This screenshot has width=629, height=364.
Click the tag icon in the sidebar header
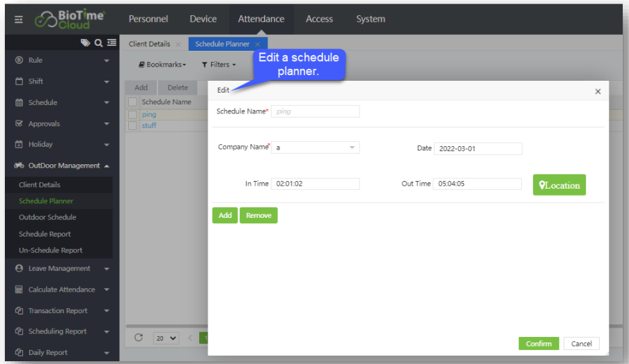[85, 43]
